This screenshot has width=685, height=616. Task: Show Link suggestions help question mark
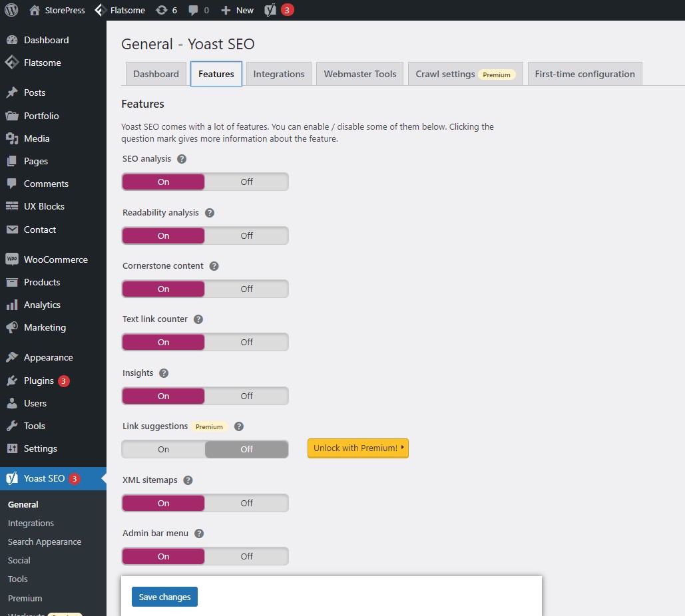pos(239,426)
